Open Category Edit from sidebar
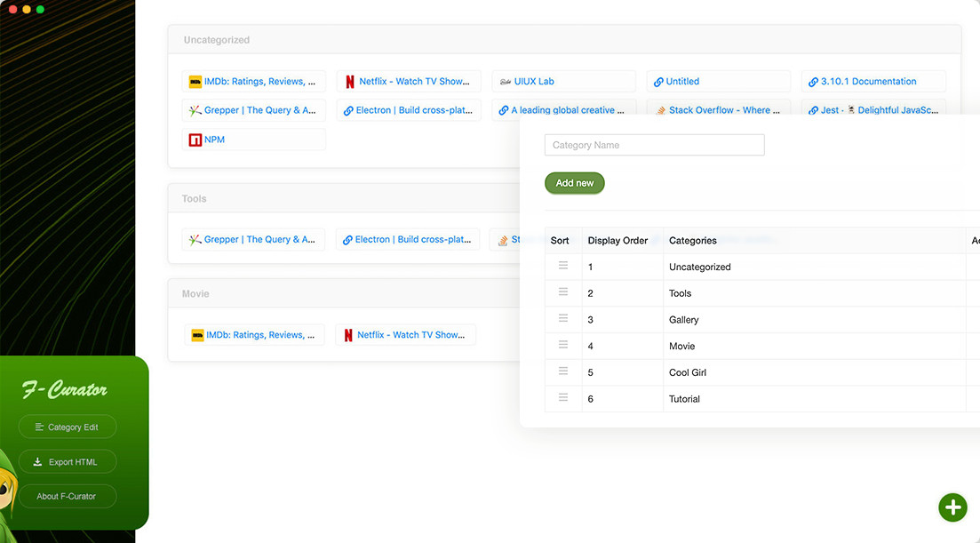 pos(68,427)
